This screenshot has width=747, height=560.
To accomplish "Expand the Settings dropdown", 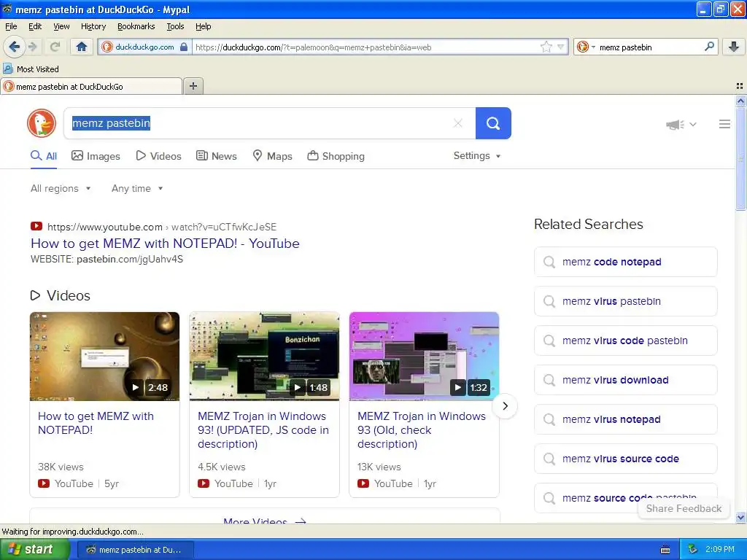I will (477, 156).
